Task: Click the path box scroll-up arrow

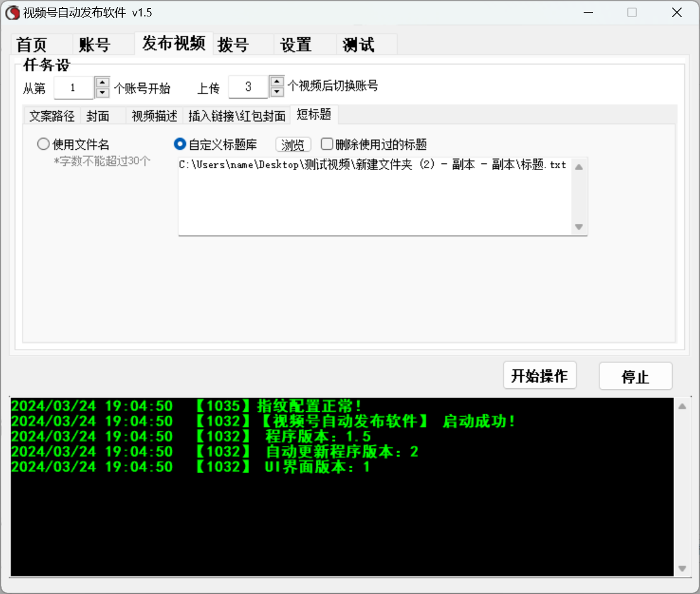Action: click(579, 167)
